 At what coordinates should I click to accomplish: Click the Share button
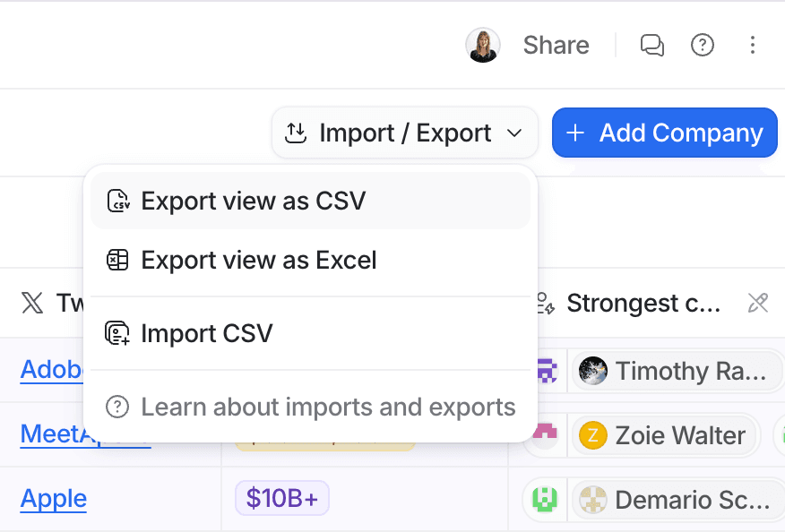[556, 45]
